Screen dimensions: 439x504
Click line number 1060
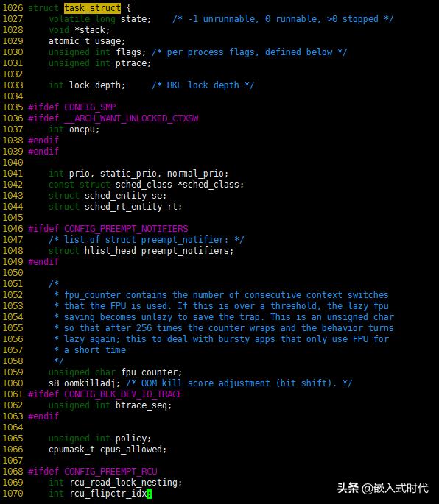13,383
